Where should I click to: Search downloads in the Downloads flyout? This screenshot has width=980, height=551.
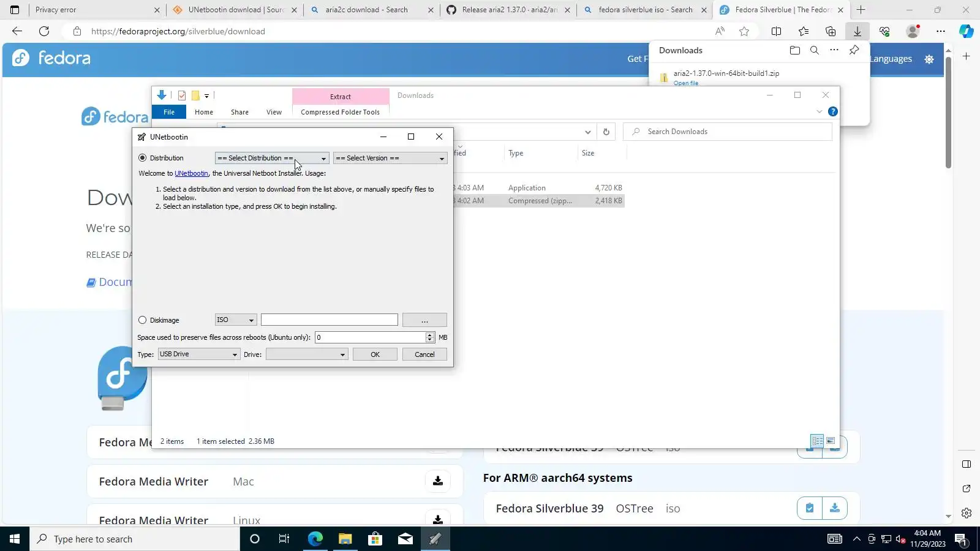tap(815, 50)
